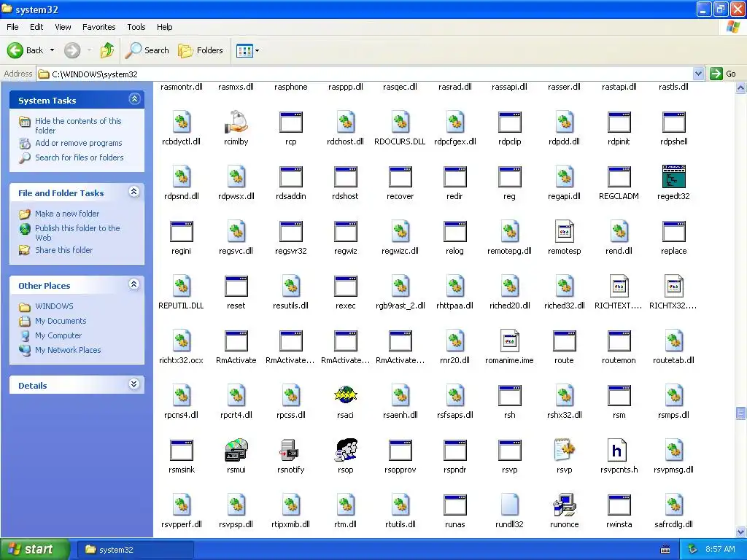This screenshot has height=560, width=747.
Task: Go up one folder level
Action: tap(107, 50)
